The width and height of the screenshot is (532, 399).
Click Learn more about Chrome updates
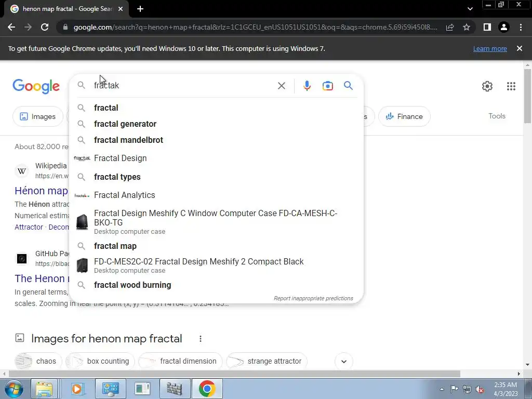click(x=490, y=48)
